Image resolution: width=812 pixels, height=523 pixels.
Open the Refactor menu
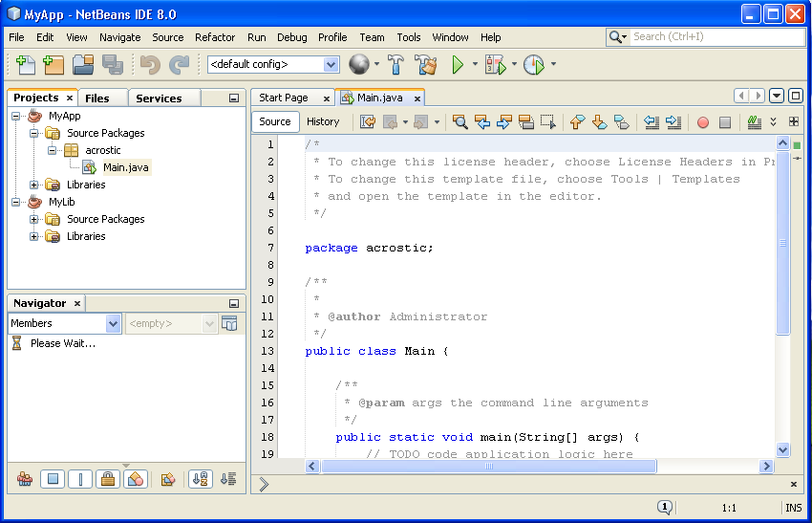215,37
